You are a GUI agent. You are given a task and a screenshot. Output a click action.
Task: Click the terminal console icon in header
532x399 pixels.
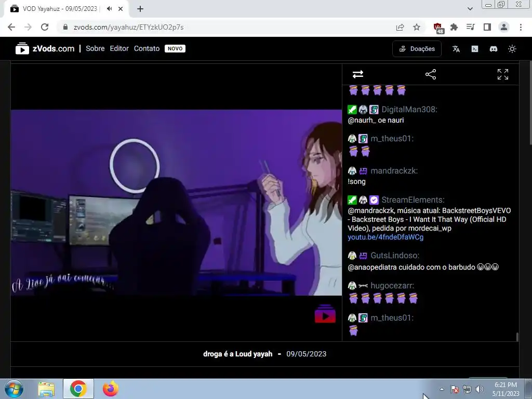tap(475, 49)
